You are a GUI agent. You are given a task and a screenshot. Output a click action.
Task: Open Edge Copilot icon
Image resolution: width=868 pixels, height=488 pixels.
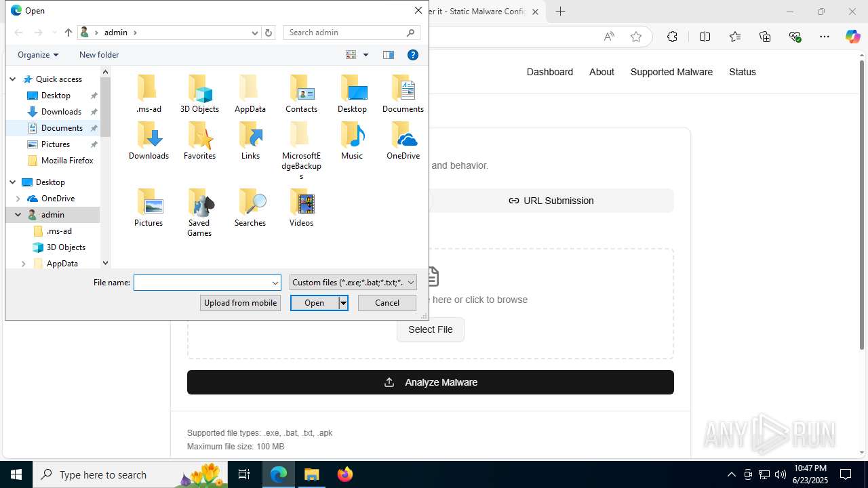[852, 37]
